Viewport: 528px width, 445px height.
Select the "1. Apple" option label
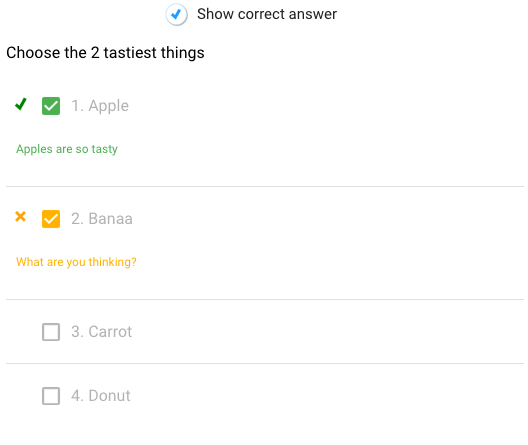point(100,106)
